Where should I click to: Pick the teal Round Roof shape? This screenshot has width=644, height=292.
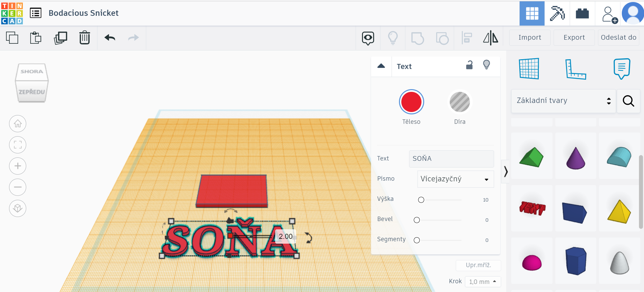(619, 156)
